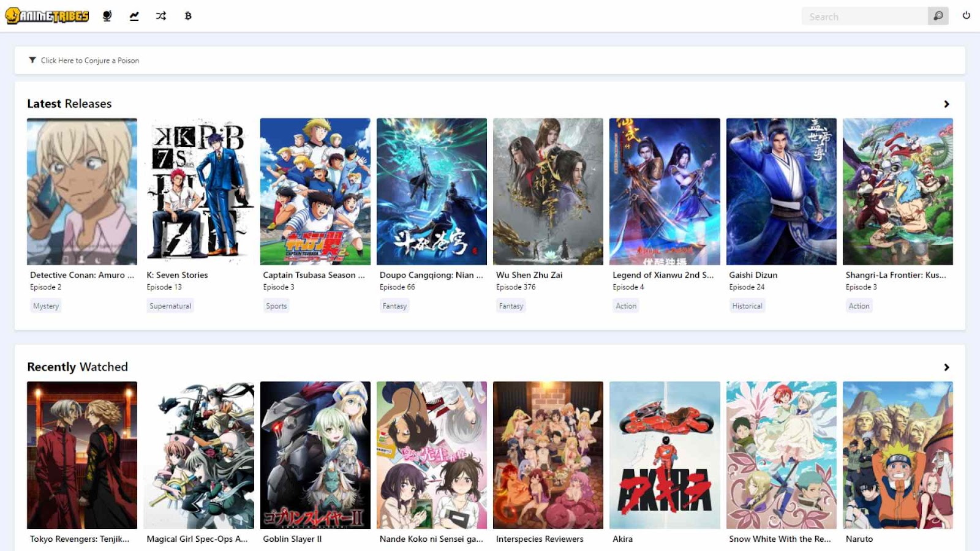The width and height of the screenshot is (980, 551).
Task: Click 'Episode 13' under K: Seven Stories
Action: coord(164,287)
